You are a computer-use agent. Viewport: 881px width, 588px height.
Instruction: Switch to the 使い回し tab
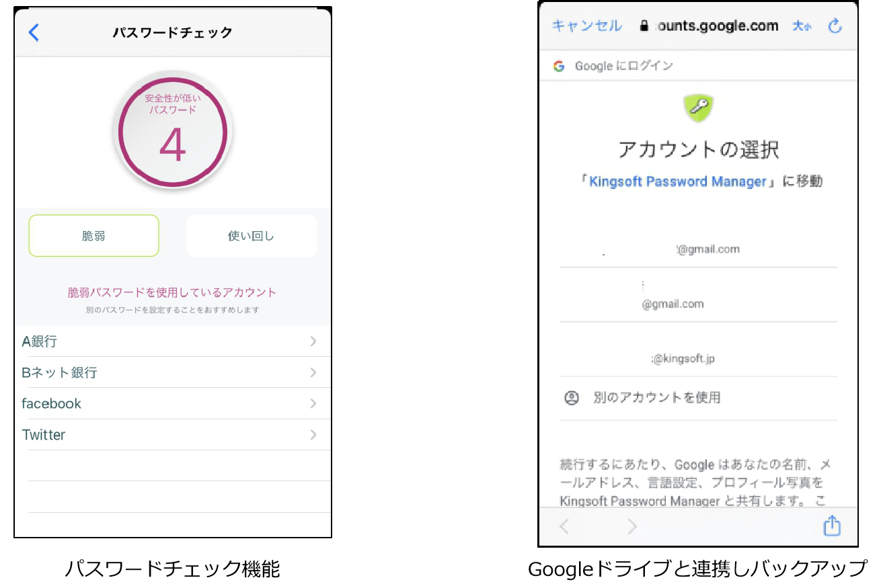coord(251,236)
